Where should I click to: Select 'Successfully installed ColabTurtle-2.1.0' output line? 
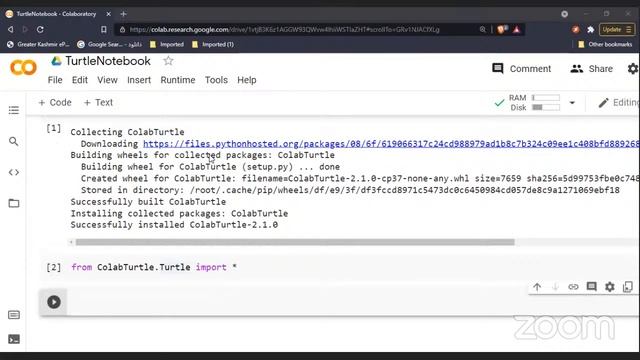[x=174, y=225]
